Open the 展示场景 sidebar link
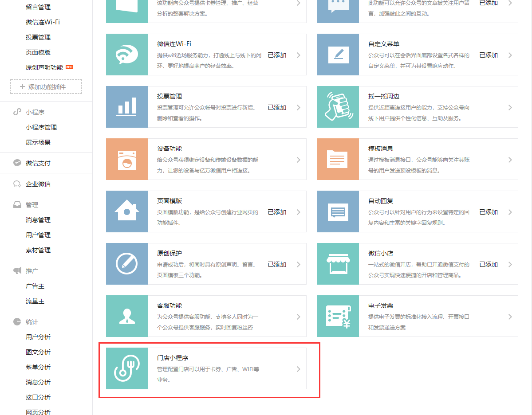Screen dimensions: 532x415 (38, 142)
